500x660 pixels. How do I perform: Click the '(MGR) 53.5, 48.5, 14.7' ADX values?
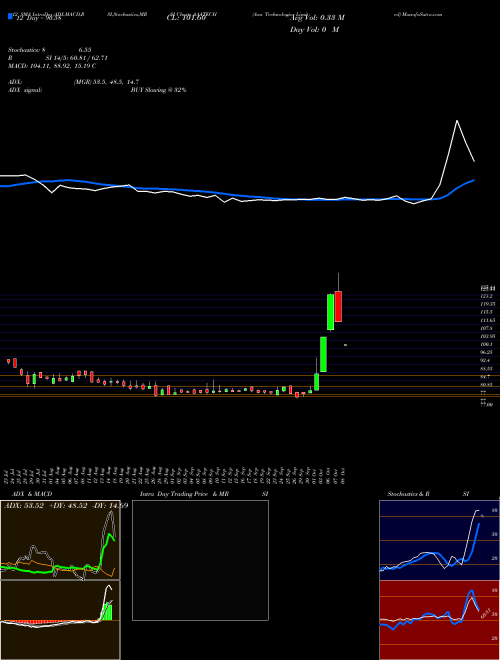[106, 82]
